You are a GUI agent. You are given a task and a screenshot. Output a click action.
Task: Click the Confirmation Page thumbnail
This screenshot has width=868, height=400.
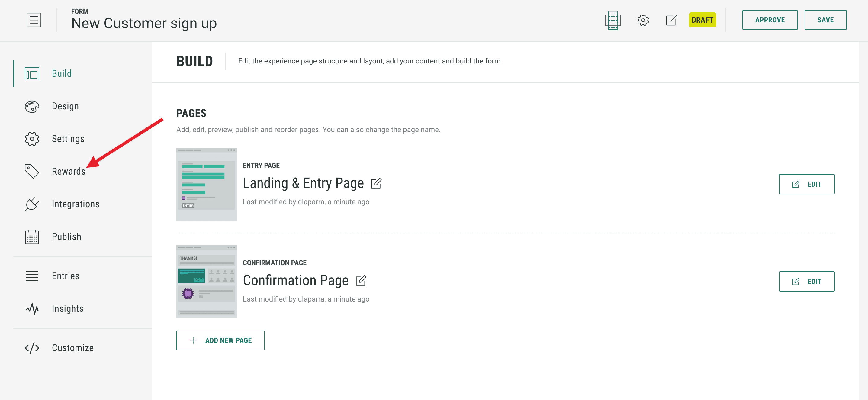pyautogui.click(x=206, y=281)
